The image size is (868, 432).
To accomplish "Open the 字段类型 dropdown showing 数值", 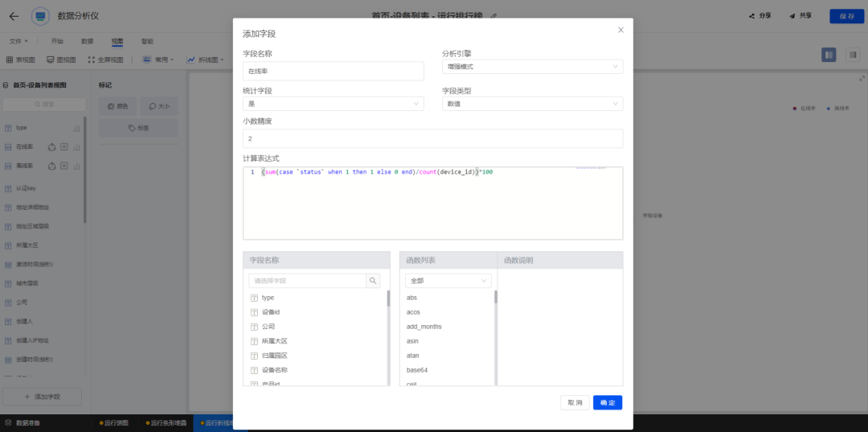I will pos(533,104).
